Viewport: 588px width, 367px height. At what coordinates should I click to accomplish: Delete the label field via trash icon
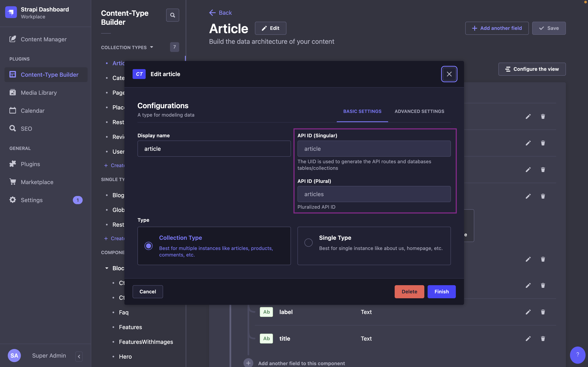pos(543,312)
